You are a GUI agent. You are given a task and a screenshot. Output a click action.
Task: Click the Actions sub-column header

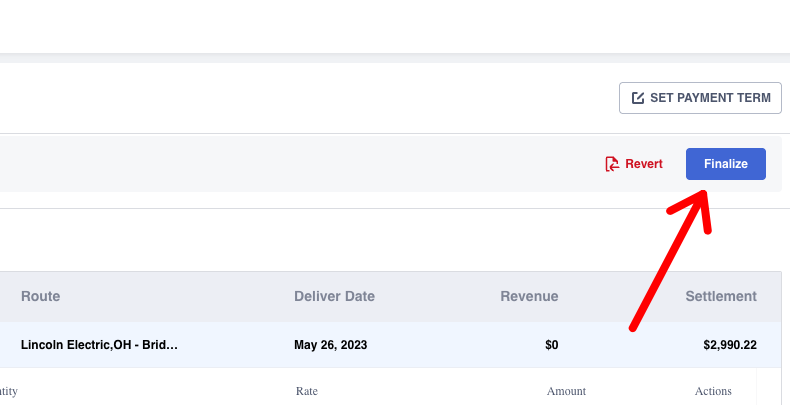click(x=713, y=391)
